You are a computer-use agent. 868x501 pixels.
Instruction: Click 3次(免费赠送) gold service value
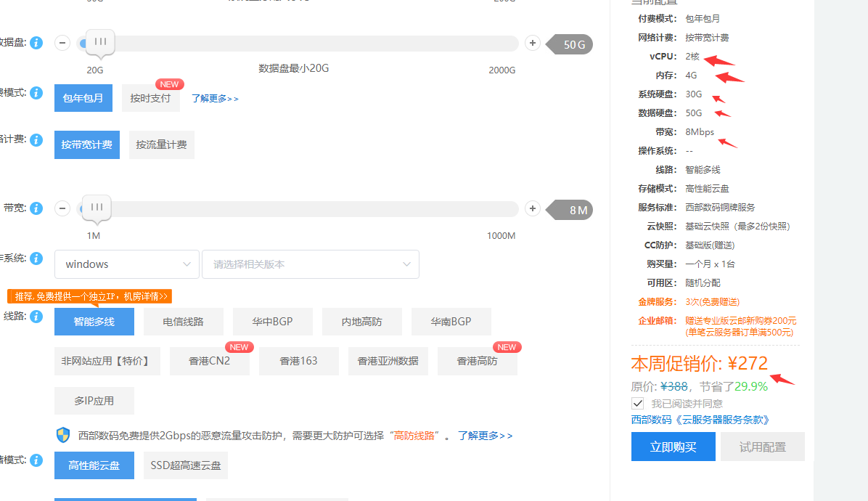coord(713,302)
